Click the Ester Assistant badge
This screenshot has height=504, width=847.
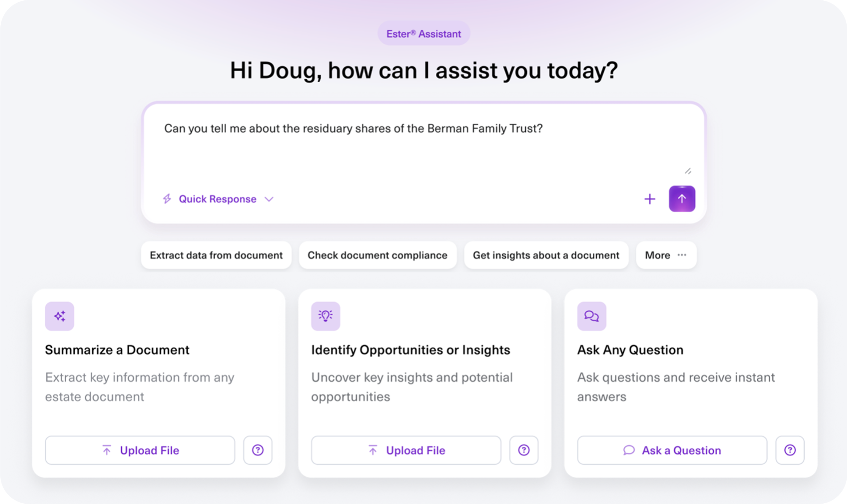(423, 34)
